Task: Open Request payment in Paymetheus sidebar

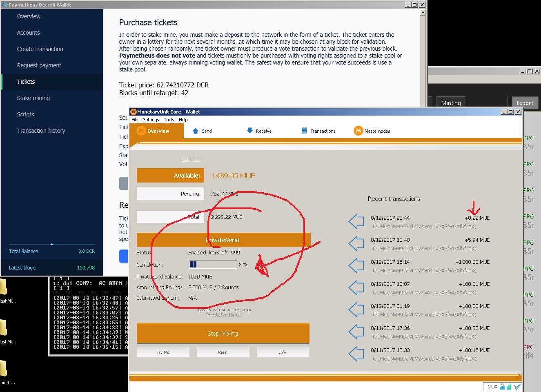Action: coord(39,65)
